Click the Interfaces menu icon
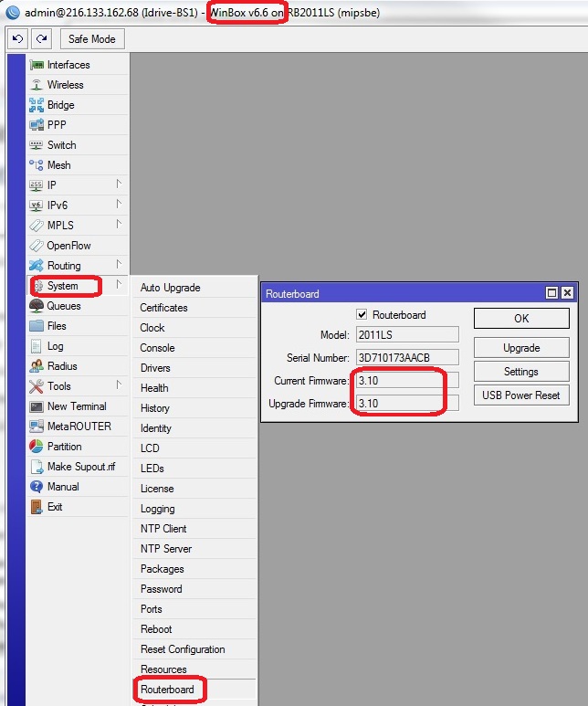 pos(37,65)
